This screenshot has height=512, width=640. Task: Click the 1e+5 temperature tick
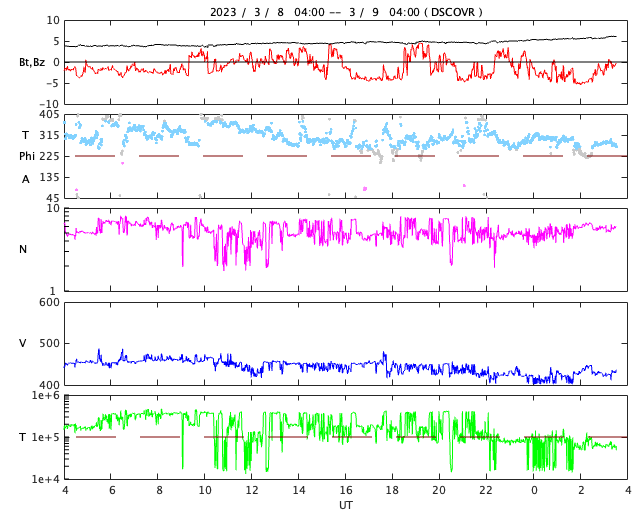tap(46, 437)
